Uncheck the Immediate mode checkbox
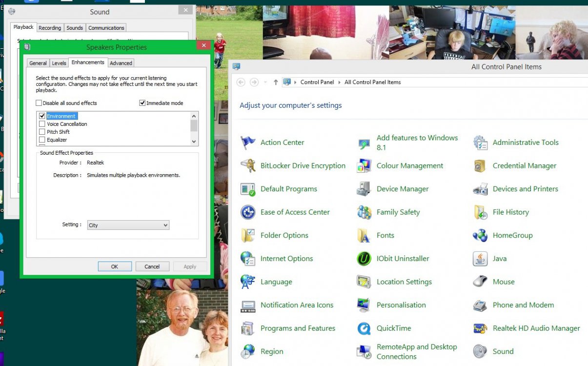The height and width of the screenshot is (366, 588). point(142,102)
